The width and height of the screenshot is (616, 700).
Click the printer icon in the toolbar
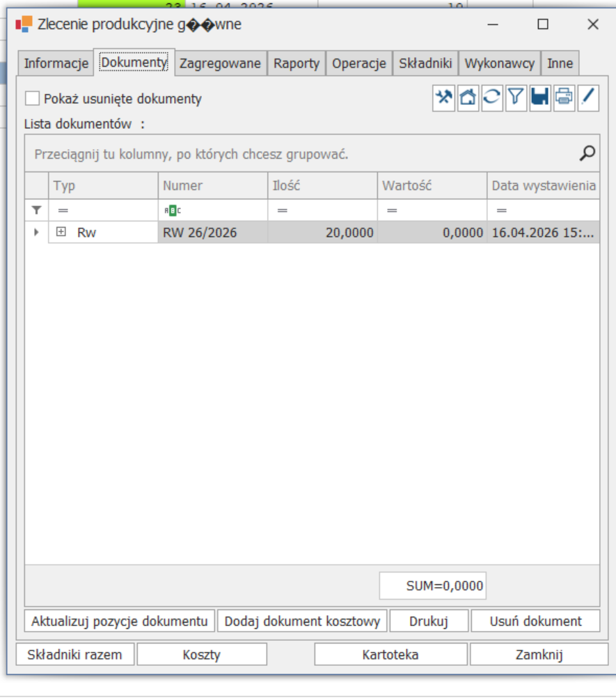pos(564,98)
